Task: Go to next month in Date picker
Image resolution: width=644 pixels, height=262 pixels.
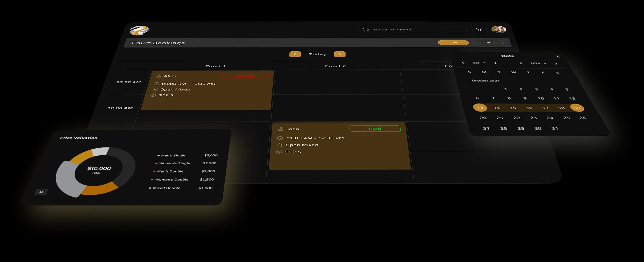Action: pyautogui.click(x=495, y=63)
